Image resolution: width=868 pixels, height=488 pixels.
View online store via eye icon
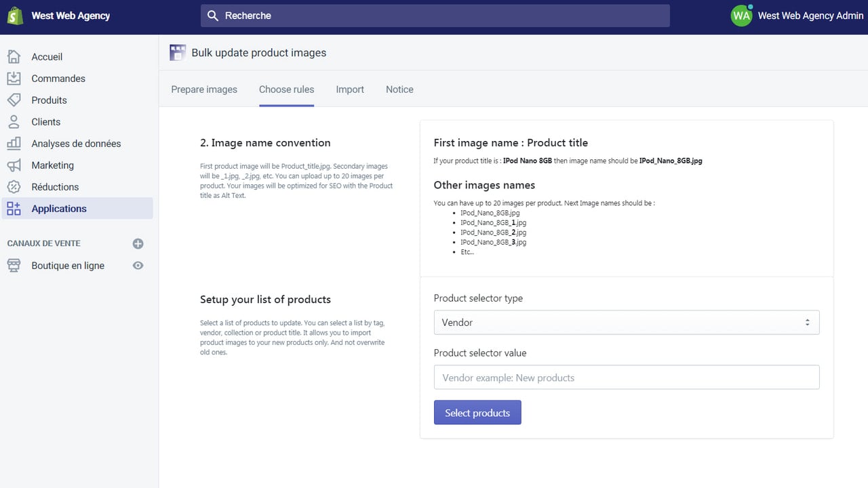pyautogui.click(x=138, y=265)
